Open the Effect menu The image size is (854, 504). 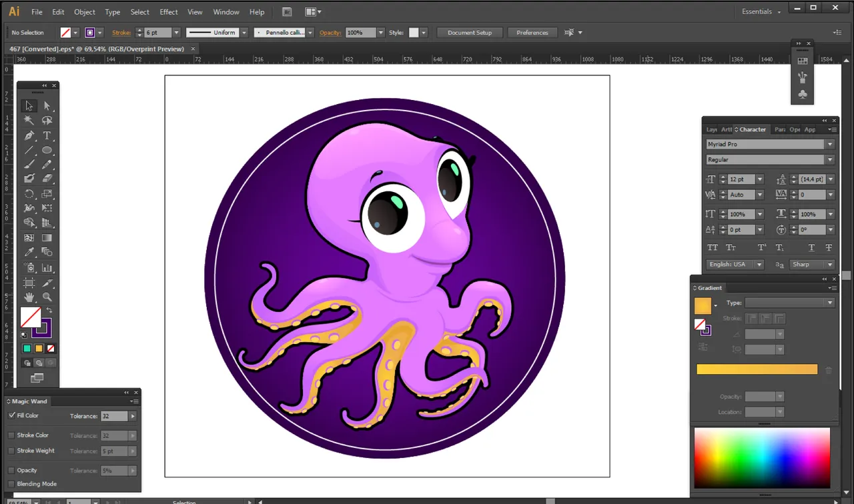pos(169,12)
